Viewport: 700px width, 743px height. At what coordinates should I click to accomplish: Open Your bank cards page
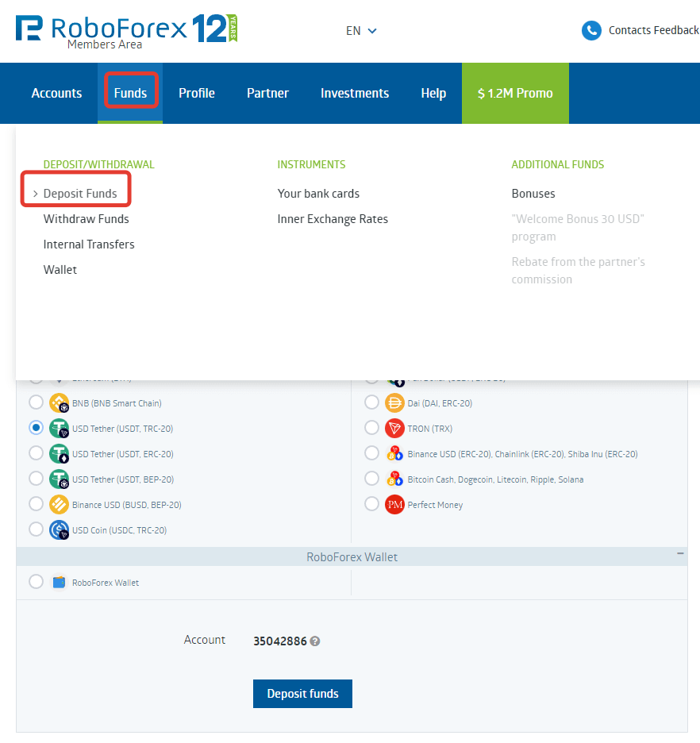tap(318, 194)
